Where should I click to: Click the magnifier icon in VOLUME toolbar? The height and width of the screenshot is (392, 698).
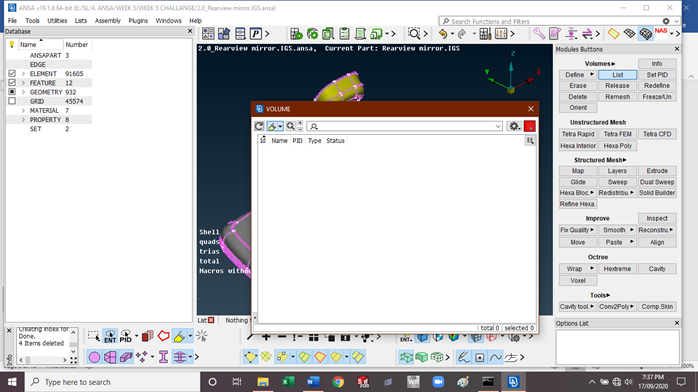pyautogui.click(x=291, y=126)
